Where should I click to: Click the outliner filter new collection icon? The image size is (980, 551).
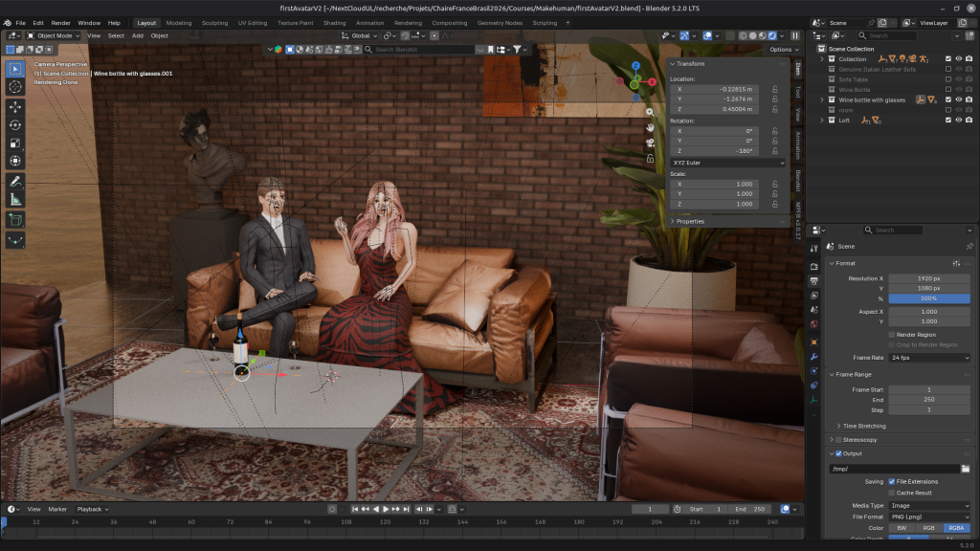[970, 35]
